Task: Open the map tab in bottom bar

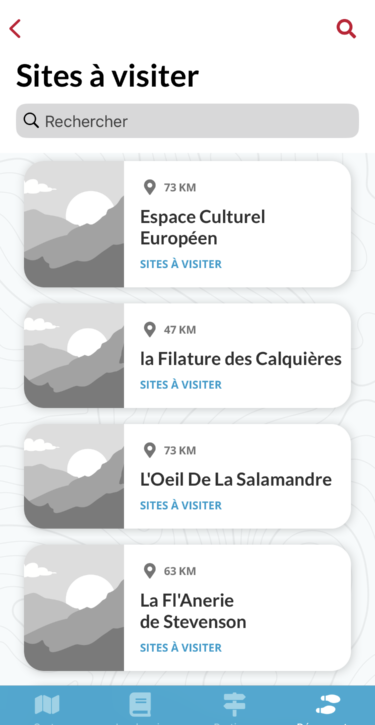Action: (47, 705)
